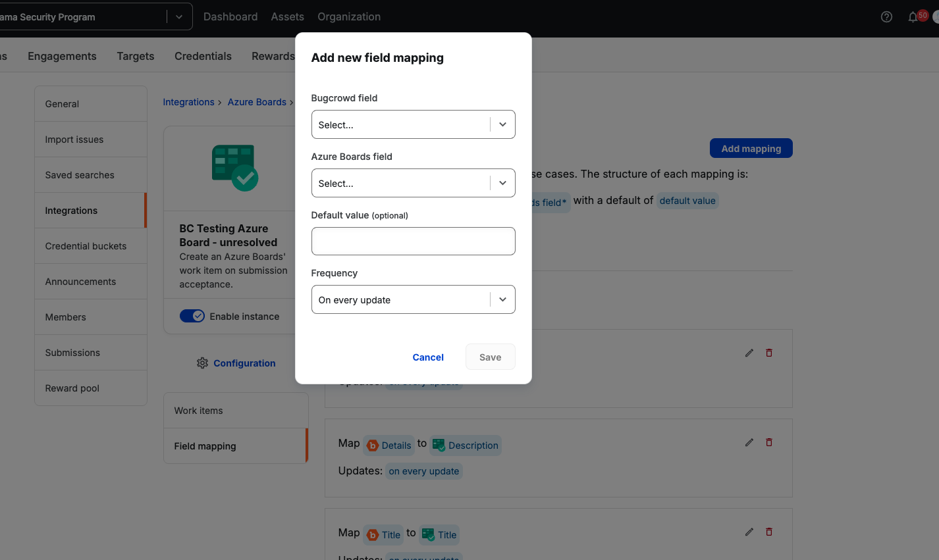939x560 pixels.
Task: Expand the security program selector
Action: pos(178,17)
